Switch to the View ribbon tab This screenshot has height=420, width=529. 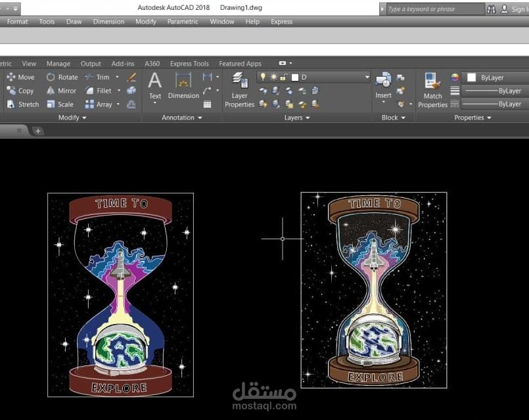coord(29,63)
